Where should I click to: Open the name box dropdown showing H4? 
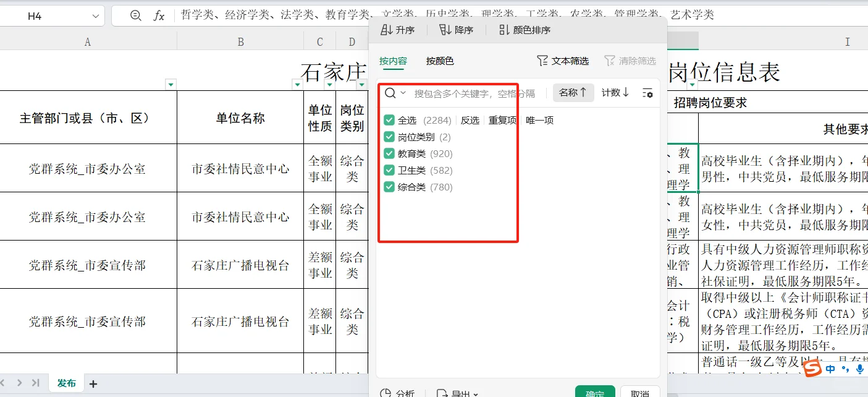pos(95,17)
